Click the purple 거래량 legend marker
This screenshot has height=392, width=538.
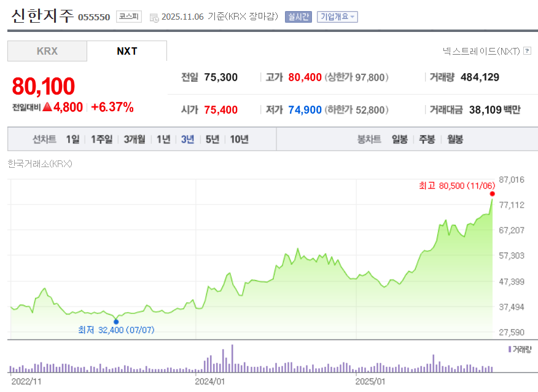click(510, 350)
